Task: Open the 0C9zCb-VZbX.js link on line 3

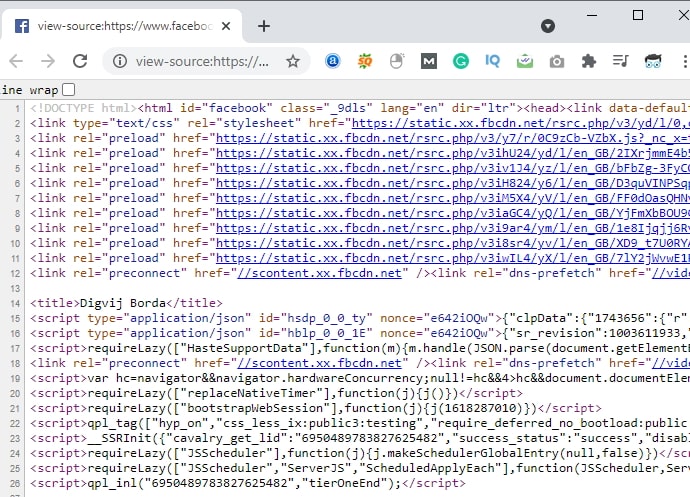Action: click(x=453, y=138)
